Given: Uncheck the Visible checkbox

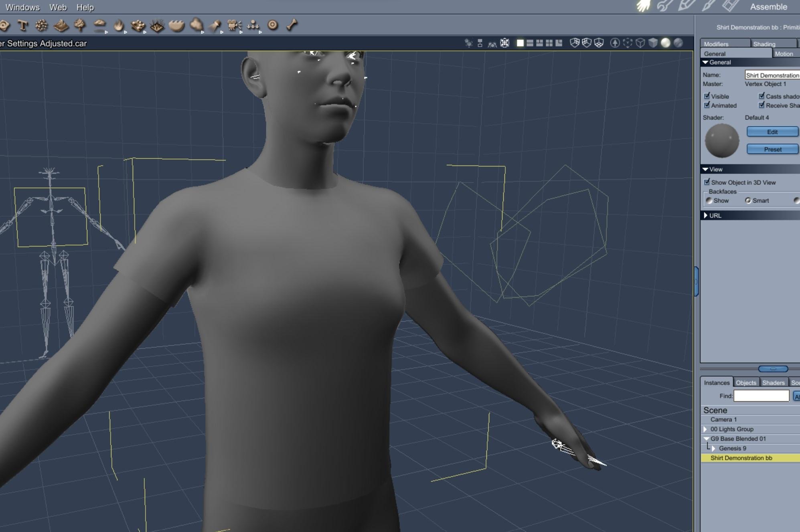Looking at the screenshot, I should click(x=707, y=96).
